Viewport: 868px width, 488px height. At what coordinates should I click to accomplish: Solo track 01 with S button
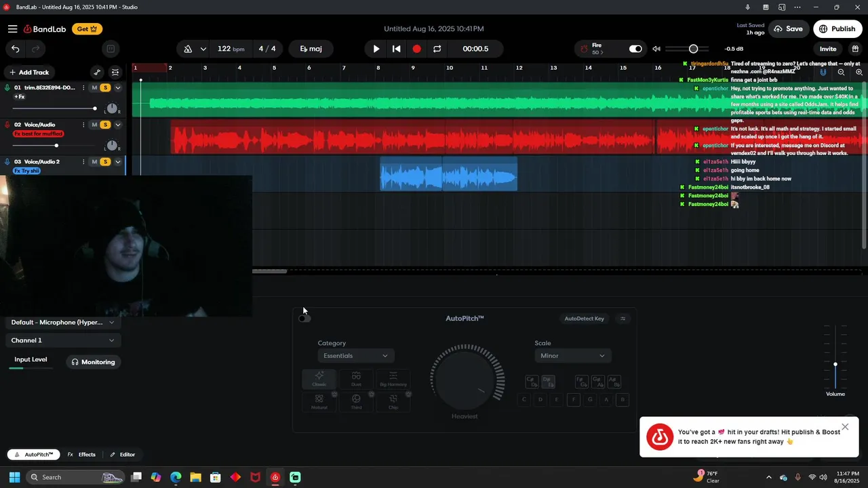(x=105, y=87)
